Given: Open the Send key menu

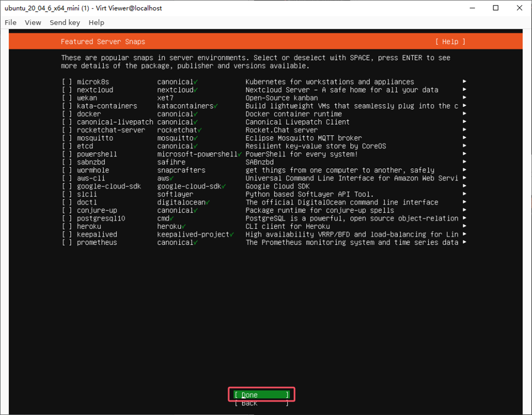Looking at the screenshot, I should [65, 22].
